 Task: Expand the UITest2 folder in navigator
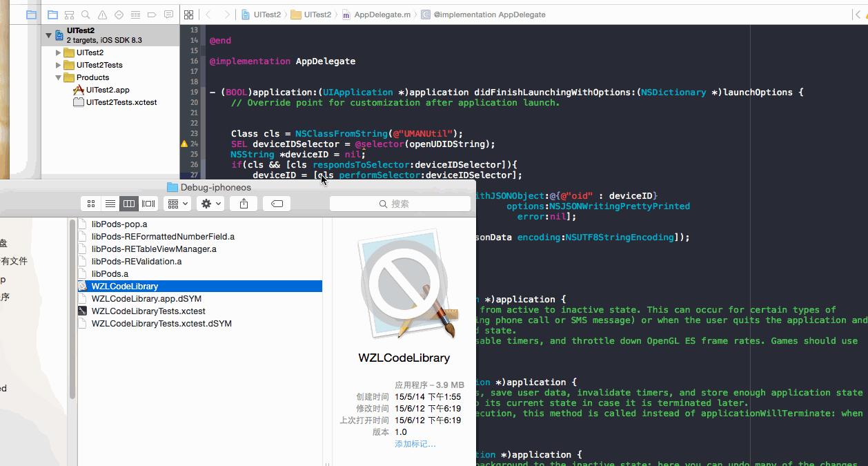click(57, 52)
